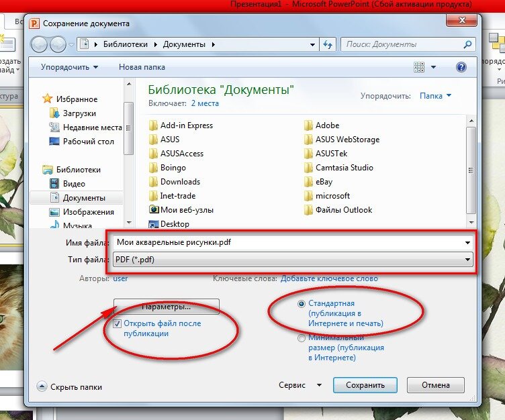The height and width of the screenshot is (420, 505).
Task: Change view with the view icon
Action: coord(418,67)
